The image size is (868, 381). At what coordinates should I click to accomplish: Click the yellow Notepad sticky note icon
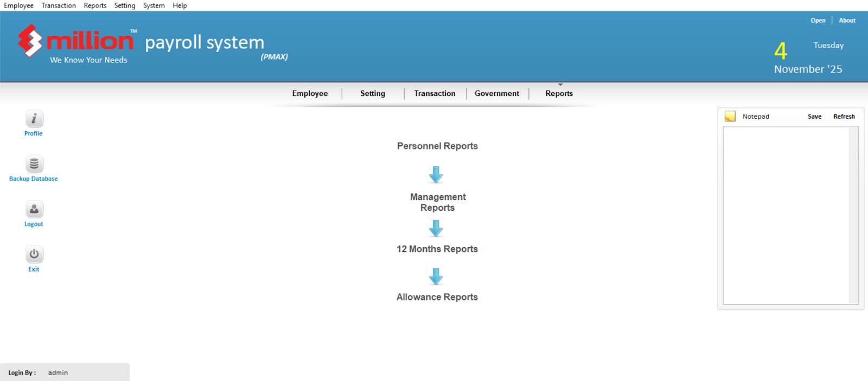point(730,117)
